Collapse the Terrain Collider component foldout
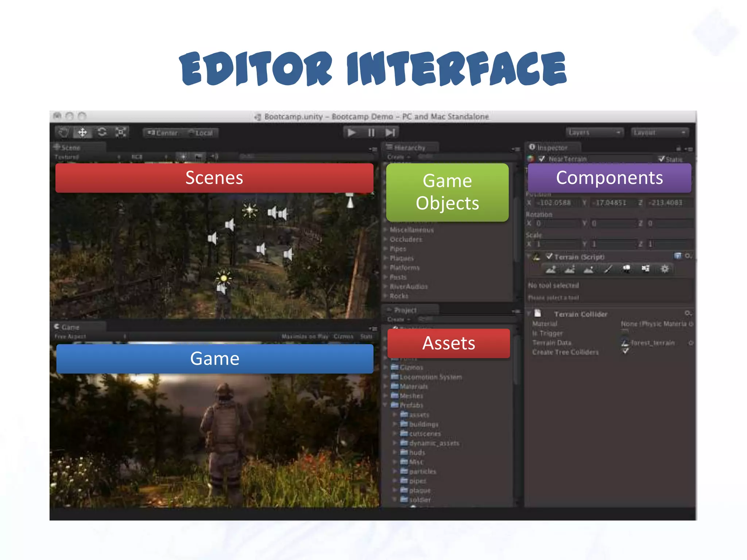Image resolution: width=747 pixels, height=560 pixels. pyautogui.click(x=529, y=314)
